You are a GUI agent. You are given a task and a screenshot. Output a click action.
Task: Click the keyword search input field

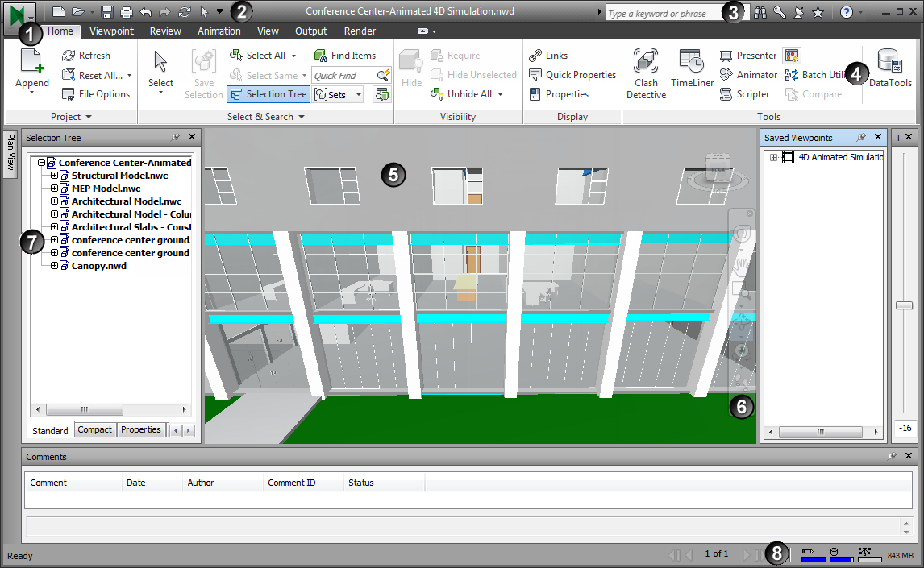pyautogui.click(x=664, y=13)
